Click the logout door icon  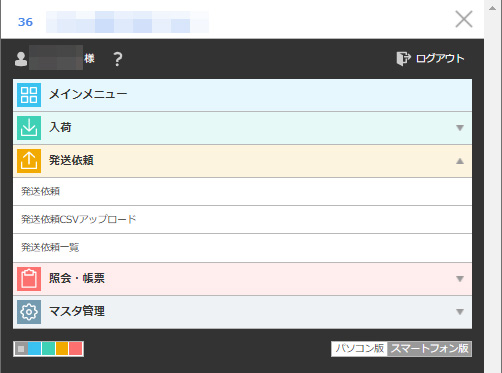[403, 59]
